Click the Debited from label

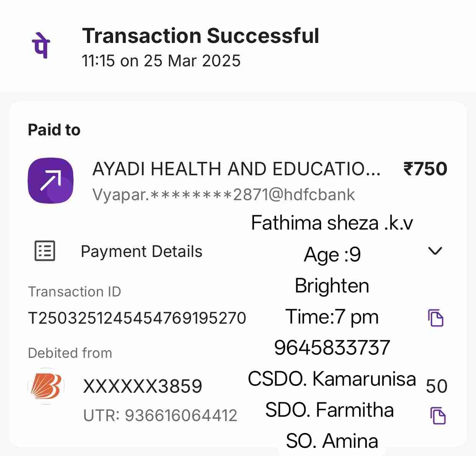(x=70, y=353)
